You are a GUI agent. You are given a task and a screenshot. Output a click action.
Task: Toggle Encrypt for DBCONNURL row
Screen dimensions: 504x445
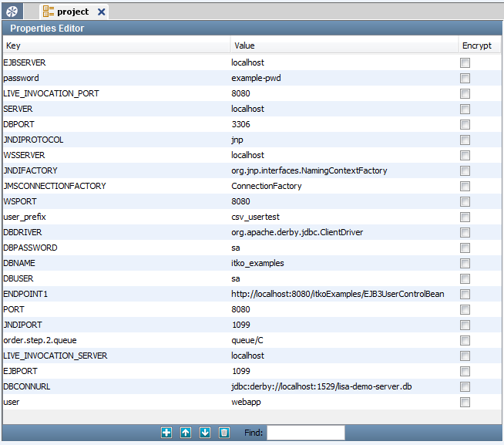click(x=465, y=386)
